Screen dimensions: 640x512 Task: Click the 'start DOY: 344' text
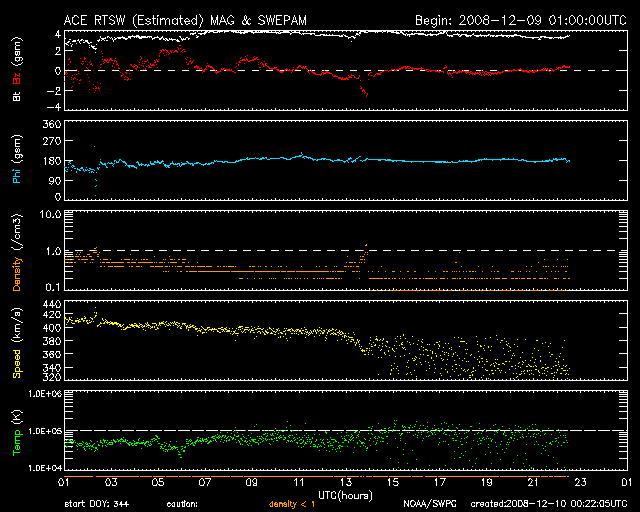coord(97,504)
